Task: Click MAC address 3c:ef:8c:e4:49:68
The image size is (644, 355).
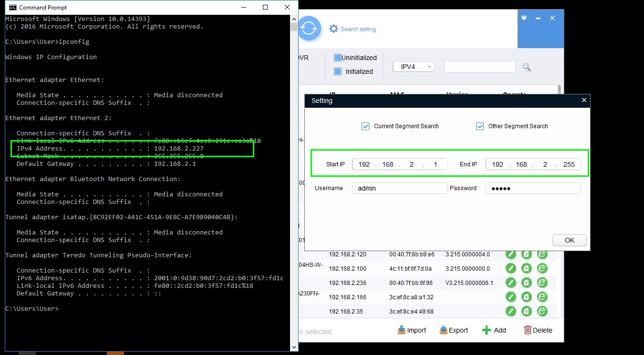Action: pos(411,312)
